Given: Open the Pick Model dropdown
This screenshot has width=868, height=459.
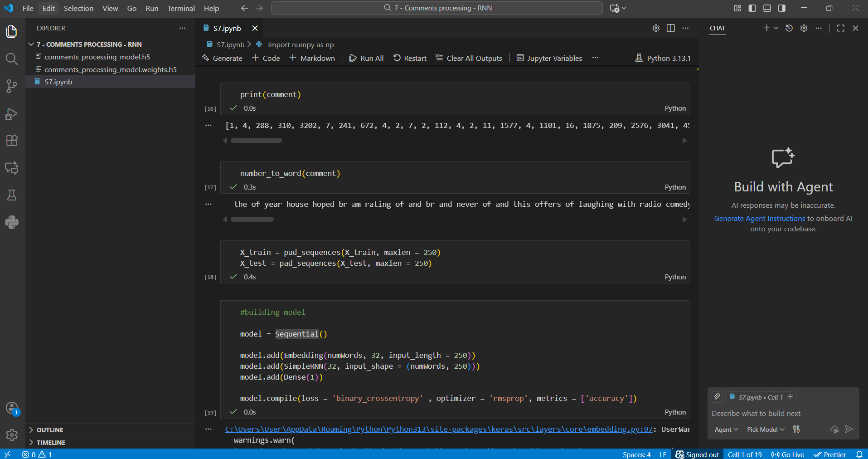Looking at the screenshot, I should coord(765,430).
